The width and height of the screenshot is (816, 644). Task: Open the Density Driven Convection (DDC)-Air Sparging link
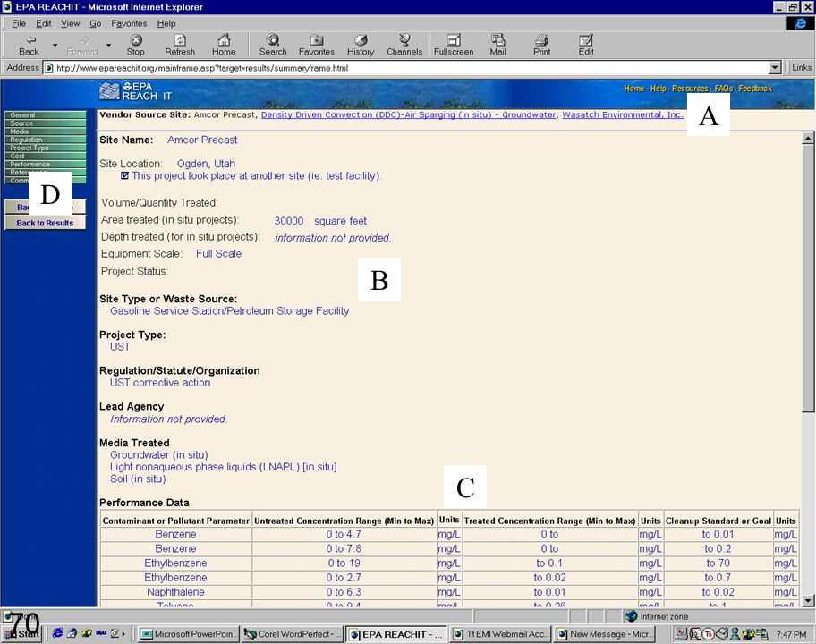pos(409,115)
